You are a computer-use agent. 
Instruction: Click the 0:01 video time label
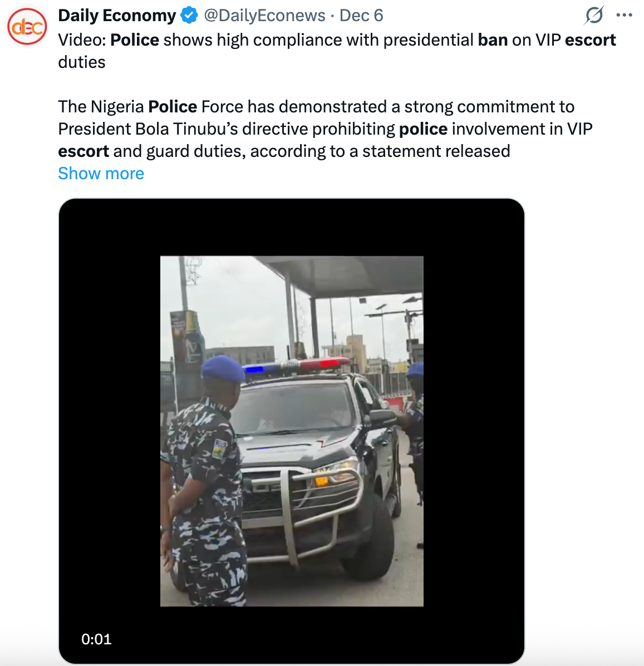coord(96,639)
